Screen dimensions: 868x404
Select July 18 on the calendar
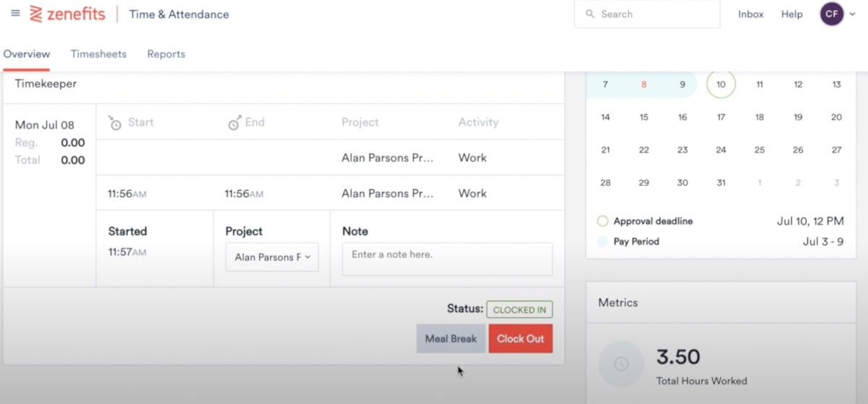click(759, 117)
